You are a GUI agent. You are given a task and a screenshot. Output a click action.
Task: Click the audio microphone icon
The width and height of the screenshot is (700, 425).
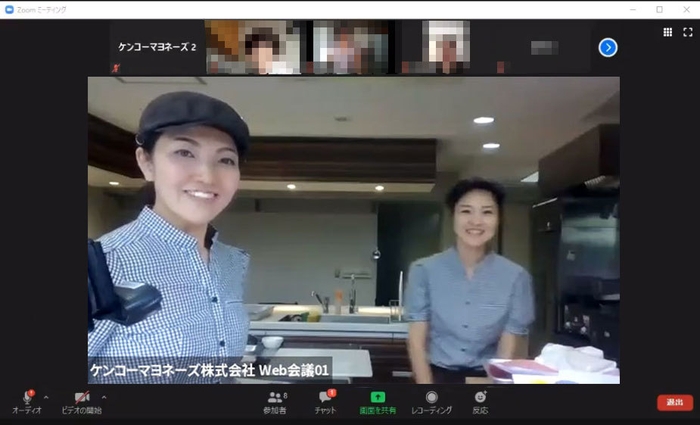26,397
